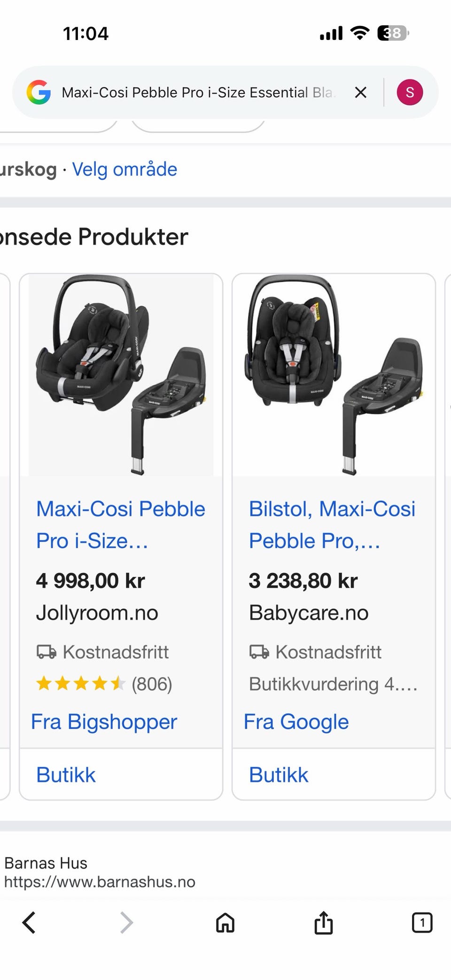
Task: Tap the 806 reviews star rating
Action: (x=104, y=684)
